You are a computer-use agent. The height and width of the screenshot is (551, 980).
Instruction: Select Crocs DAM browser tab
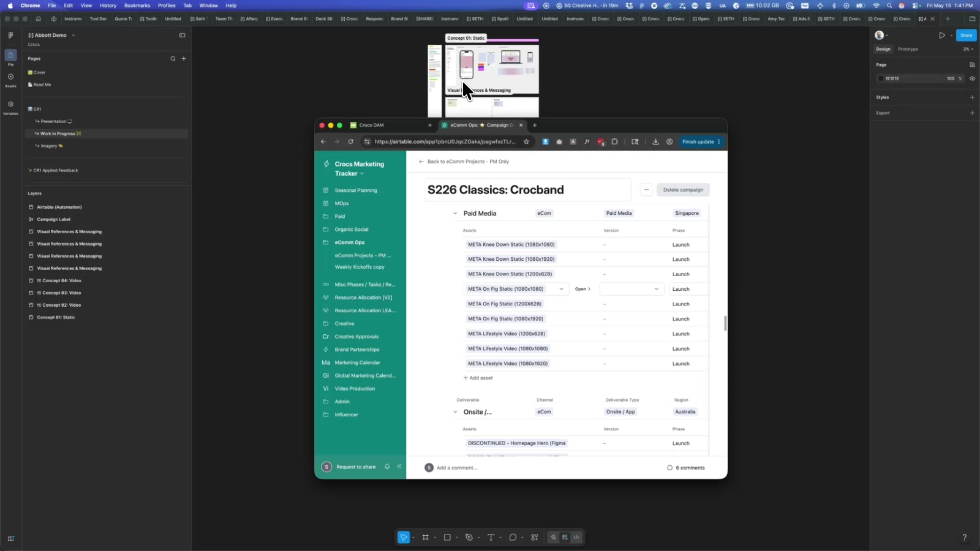[390, 125]
